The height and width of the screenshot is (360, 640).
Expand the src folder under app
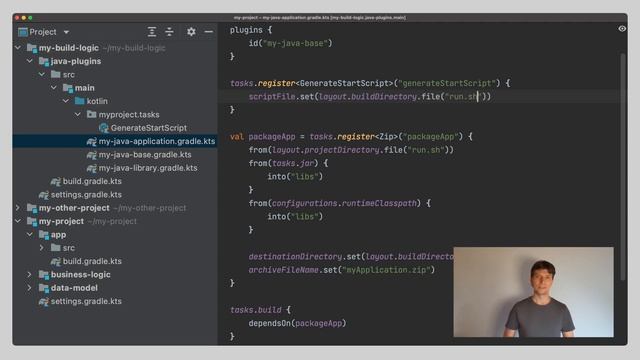click(42, 248)
